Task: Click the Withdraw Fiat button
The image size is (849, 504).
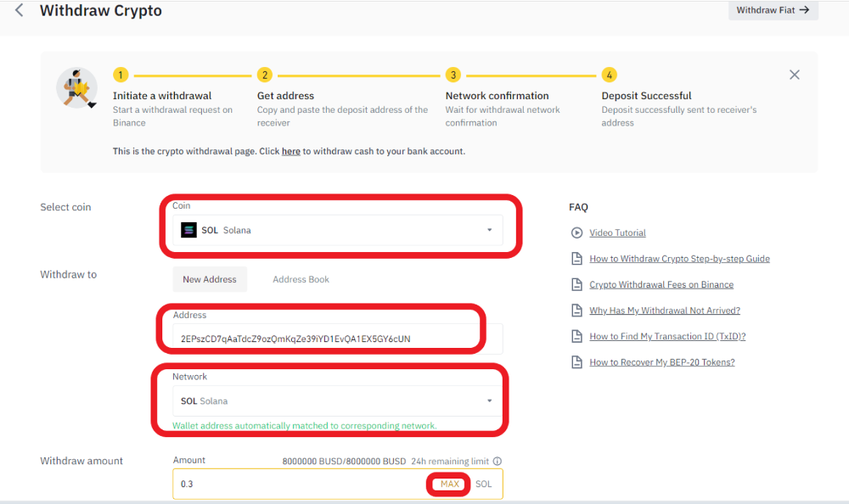Action: (773, 10)
